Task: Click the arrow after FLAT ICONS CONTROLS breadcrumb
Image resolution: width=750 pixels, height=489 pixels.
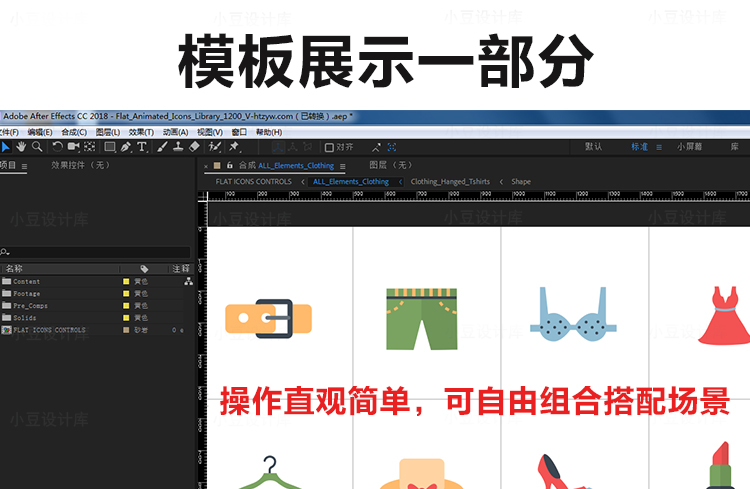Action: (x=303, y=182)
